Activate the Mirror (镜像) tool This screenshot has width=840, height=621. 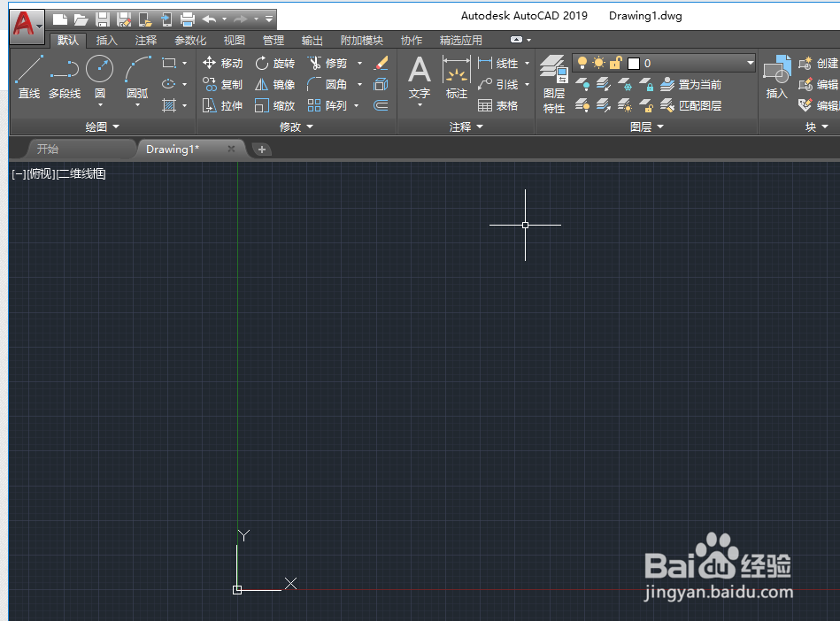274,85
